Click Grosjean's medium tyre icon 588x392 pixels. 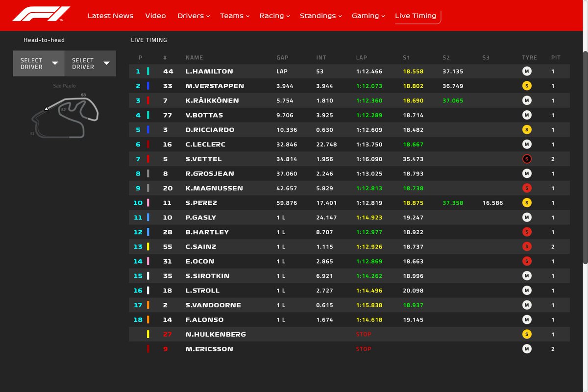pos(527,173)
